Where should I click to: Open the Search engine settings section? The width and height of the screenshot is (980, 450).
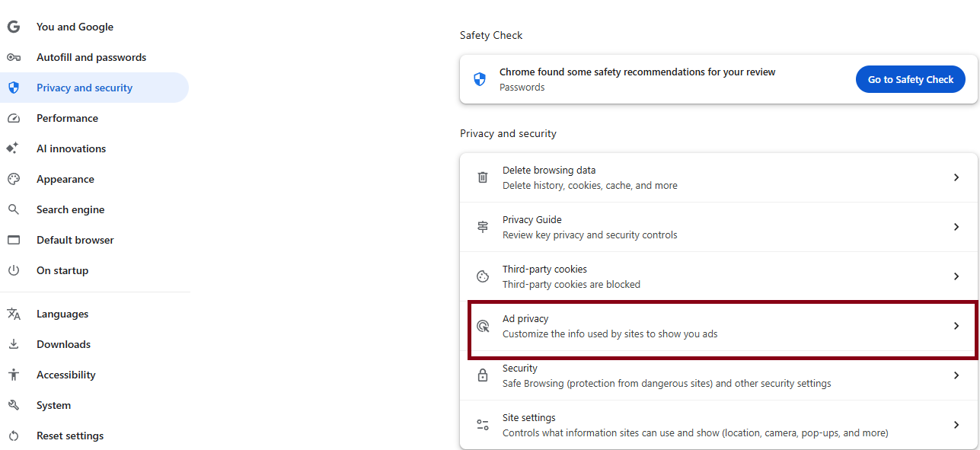70,209
